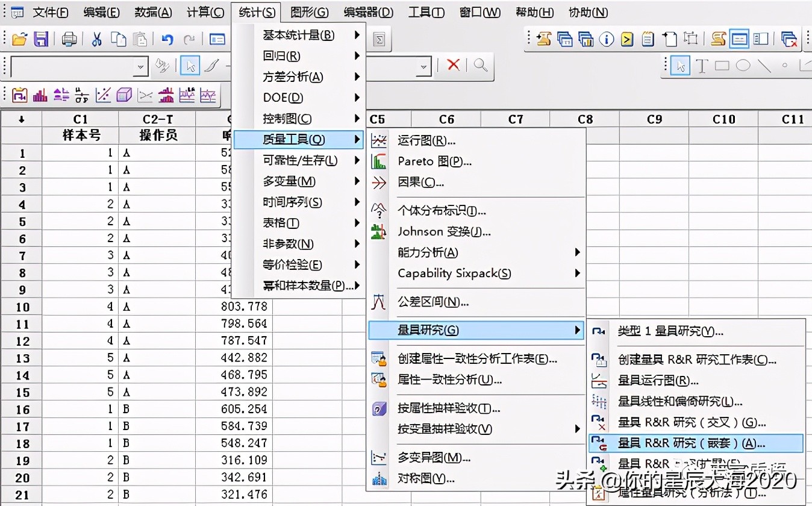Image resolution: width=812 pixels, height=506 pixels.
Task: Paste data from clipboard
Action: point(141,39)
